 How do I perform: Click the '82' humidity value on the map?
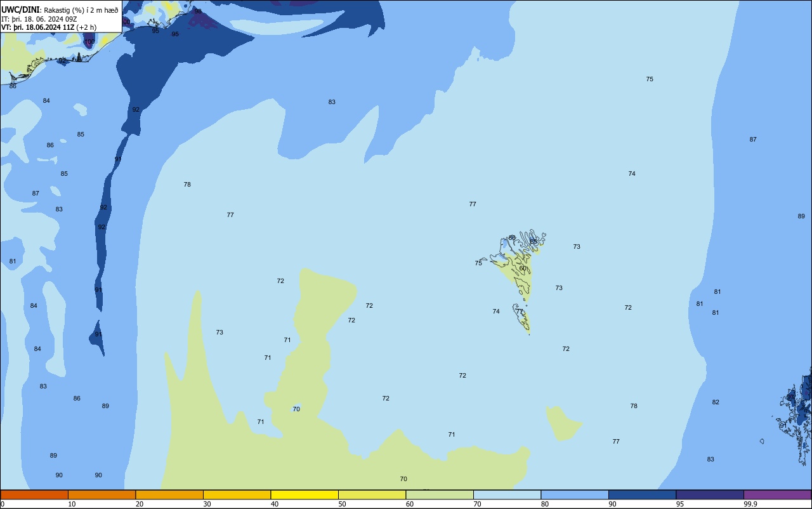[716, 402]
